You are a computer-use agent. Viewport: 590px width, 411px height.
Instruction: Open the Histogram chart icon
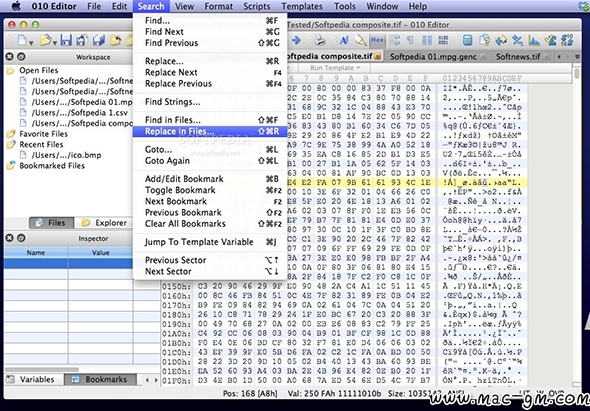click(x=534, y=40)
